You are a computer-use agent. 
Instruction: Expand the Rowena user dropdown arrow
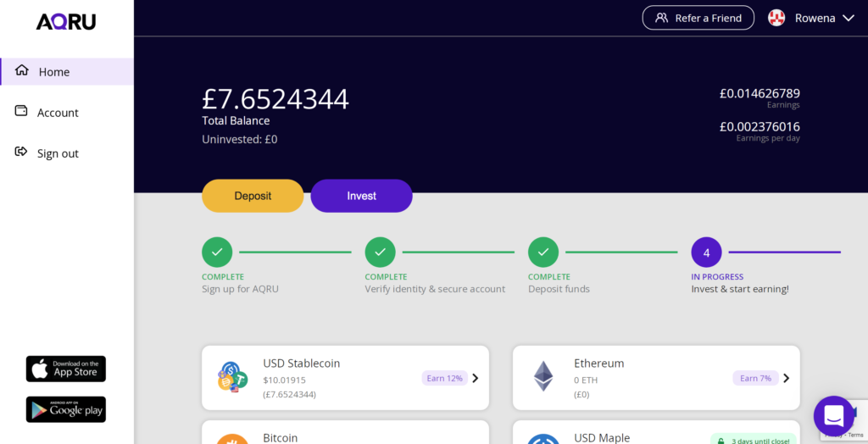click(x=848, y=19)
